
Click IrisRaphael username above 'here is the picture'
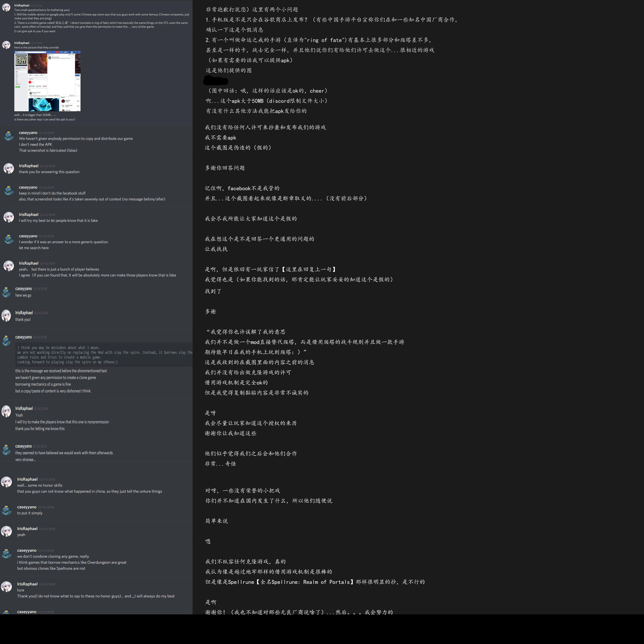pos(22,43)
